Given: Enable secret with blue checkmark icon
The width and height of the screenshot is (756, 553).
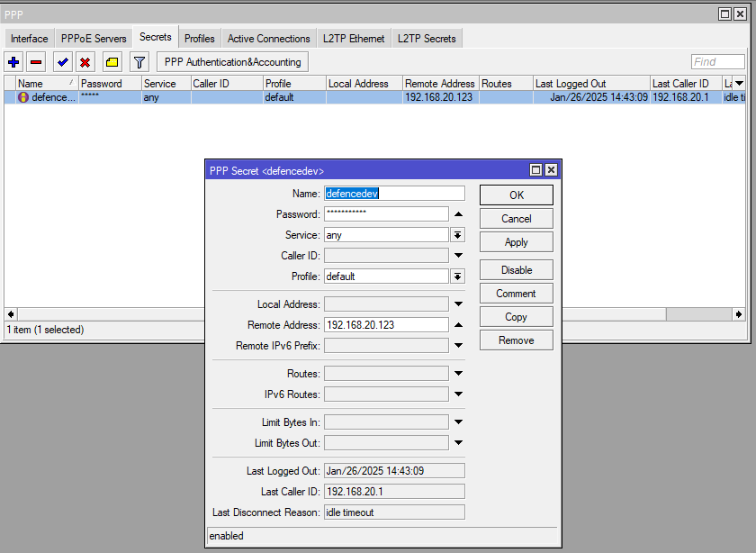Looking at the screenshot, I should tap(63, 62).
